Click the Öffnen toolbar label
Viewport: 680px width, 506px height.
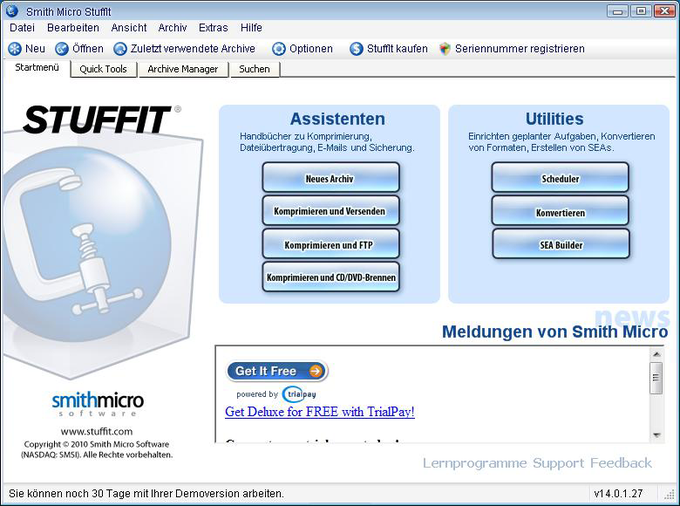pyautogui.click(x=88, y=49)
